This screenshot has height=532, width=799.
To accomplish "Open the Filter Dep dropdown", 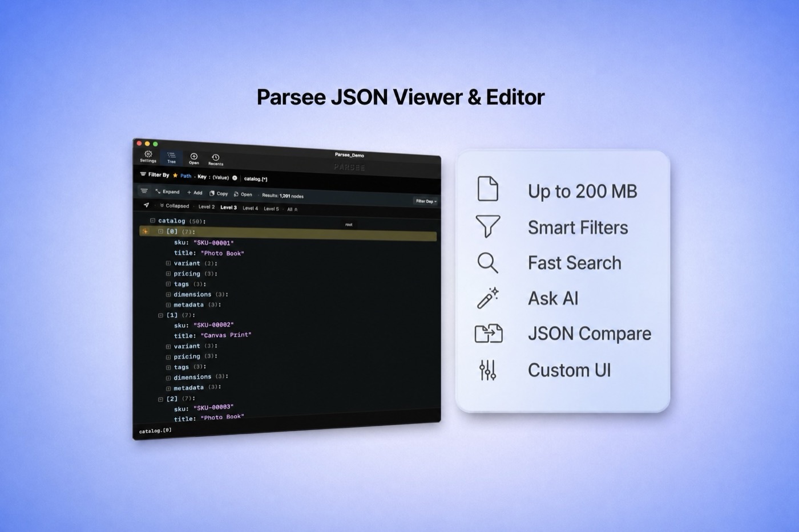I will click(426, 201).
